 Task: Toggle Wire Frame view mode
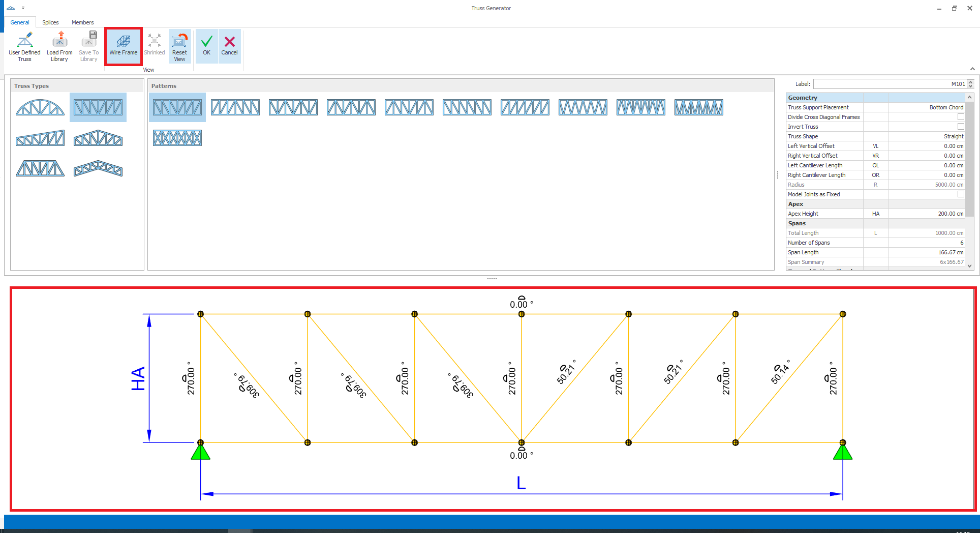pos(123,46)
